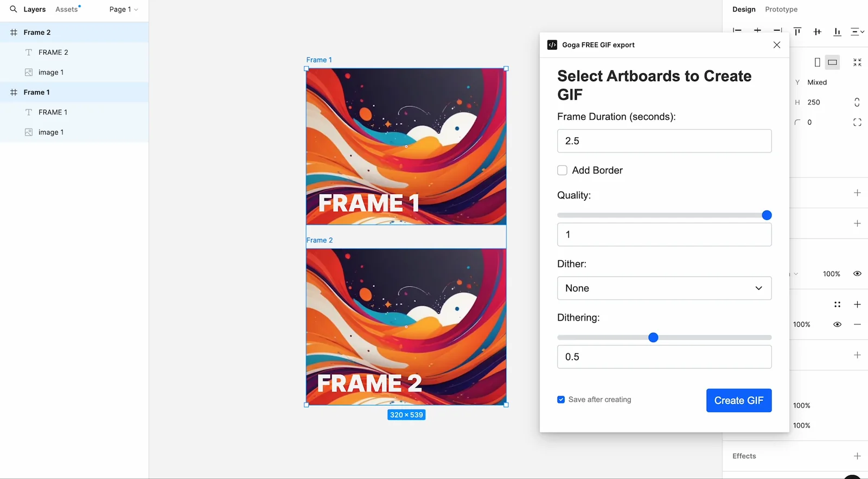The width and height of the screenshot is (868, 479).
Task: Click the Frame 1 label on canvas
Action: pyautogui.click(x=319, y=60)
